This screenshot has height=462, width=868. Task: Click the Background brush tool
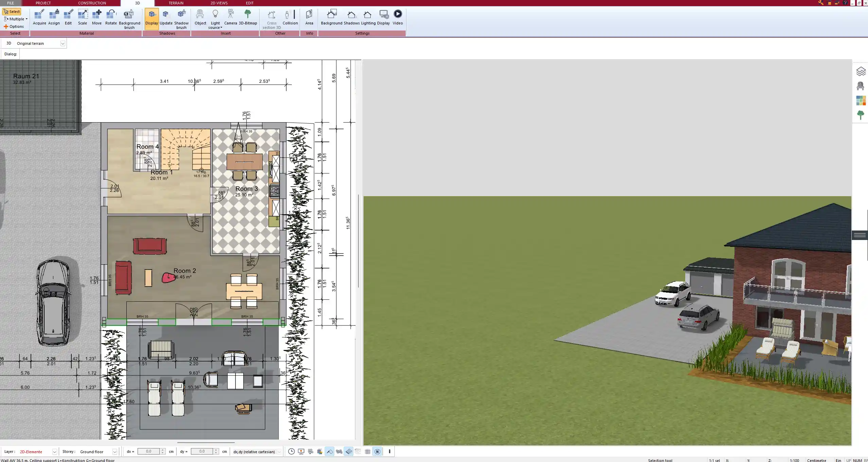coord(129,19)
